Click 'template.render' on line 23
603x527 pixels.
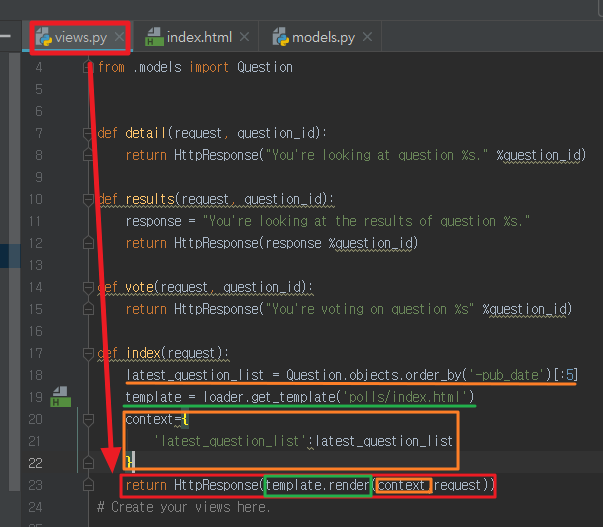(317, 485)
